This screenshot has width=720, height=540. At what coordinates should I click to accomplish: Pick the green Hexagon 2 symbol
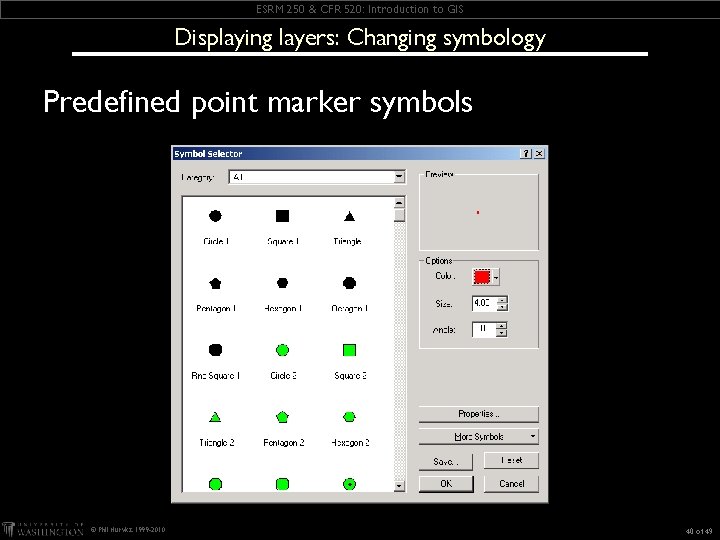coord(349,416)
